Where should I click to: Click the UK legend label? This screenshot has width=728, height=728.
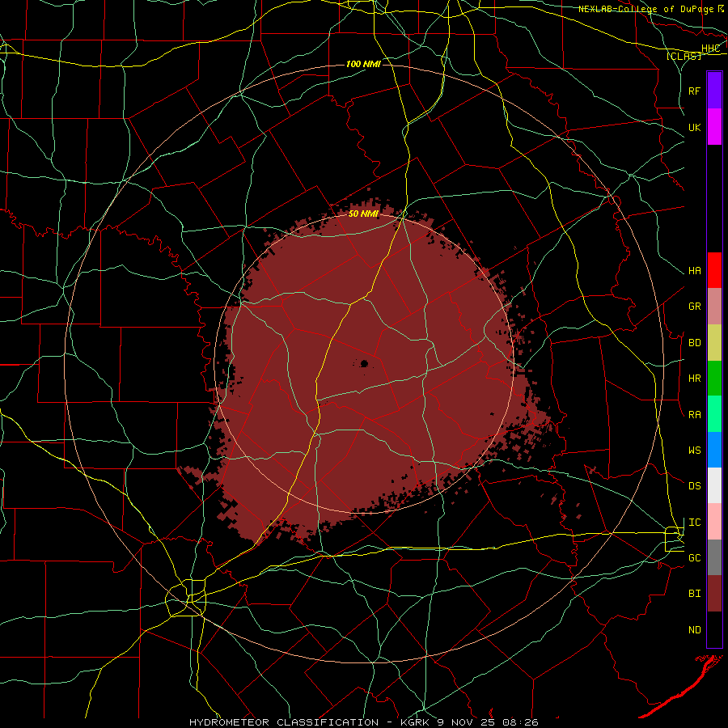695,127
